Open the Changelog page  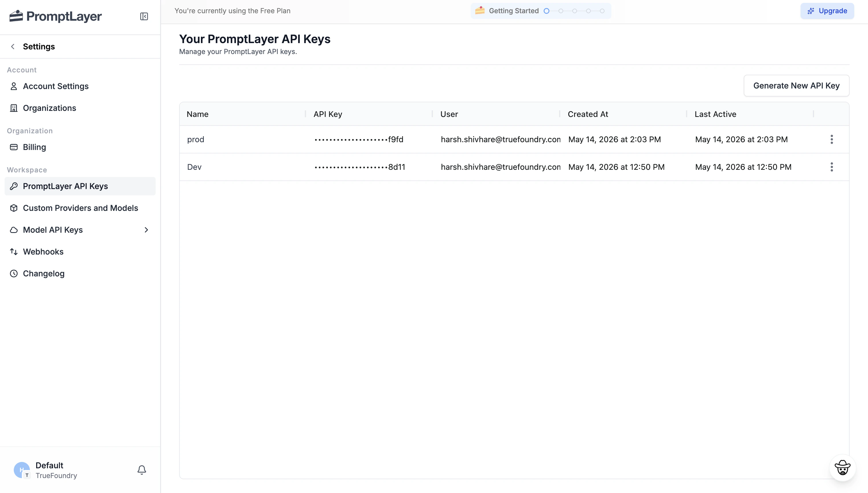point(80,274)
